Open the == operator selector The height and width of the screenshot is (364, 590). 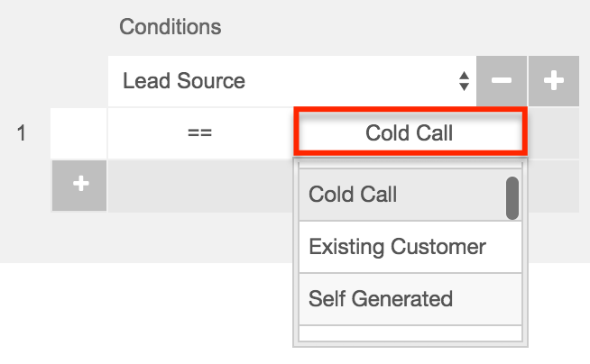tap(199, 133)
